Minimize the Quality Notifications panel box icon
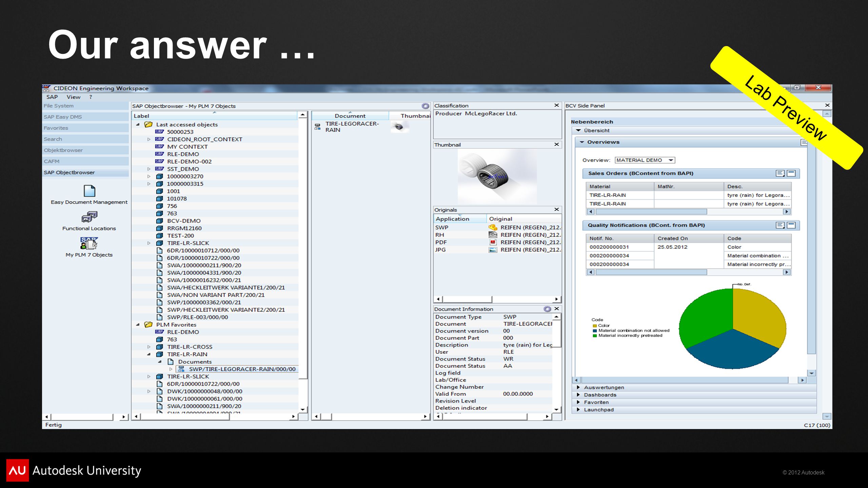 (791, 225)
